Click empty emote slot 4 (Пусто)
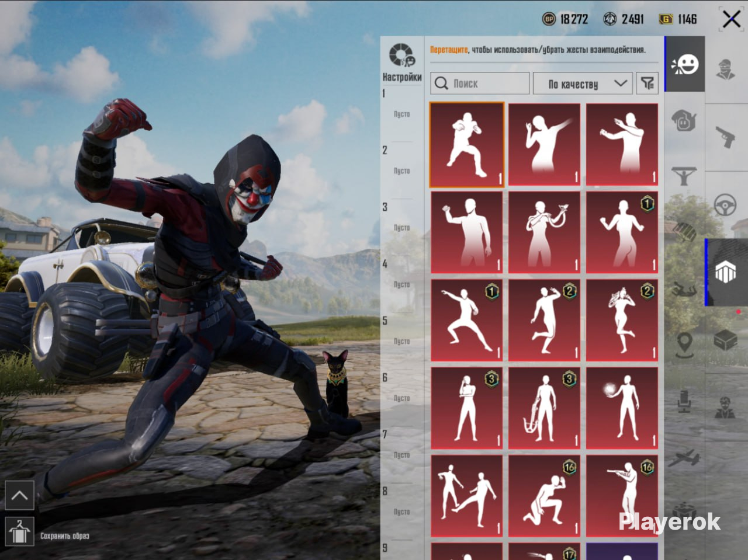The image size is (748, 560). coord(401,284)
